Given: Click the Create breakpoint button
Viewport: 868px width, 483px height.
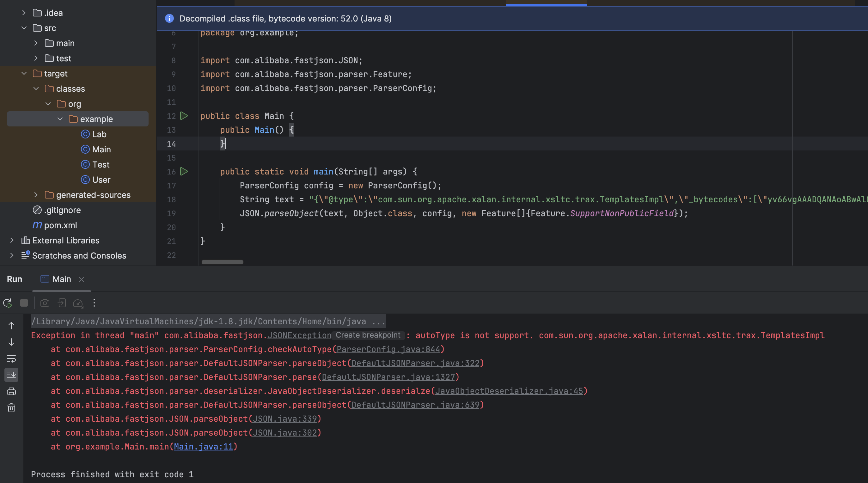Looking at the screenshot, I should click(x=368, y=335).
